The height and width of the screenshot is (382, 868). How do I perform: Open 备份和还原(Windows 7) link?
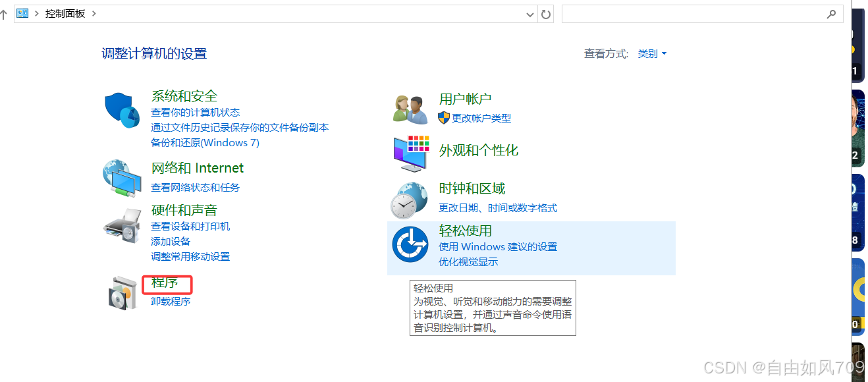pyautogui.click(x=205, y=143)
